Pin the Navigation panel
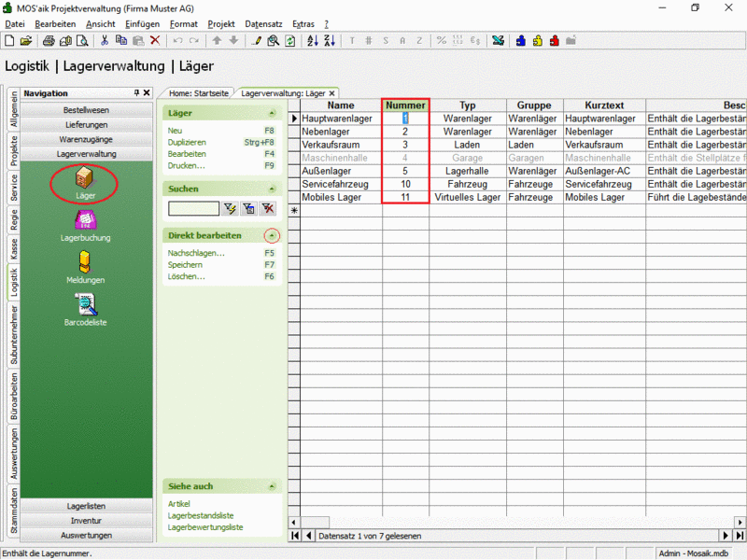Viewport: 747px width, 560px height. tap(136, 92)
